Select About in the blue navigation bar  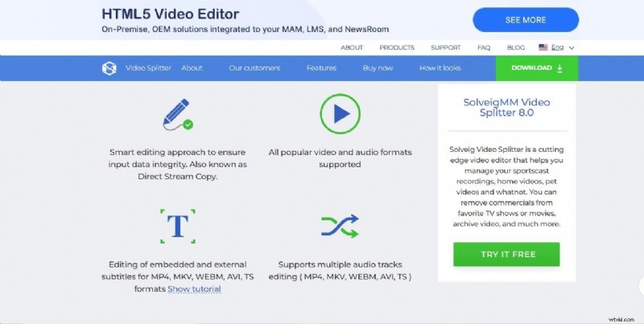[192, 68]
